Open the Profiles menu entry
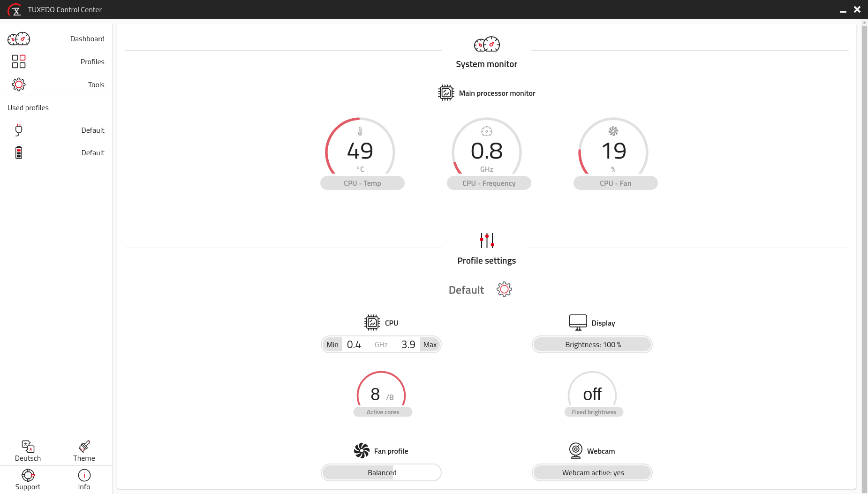868x494 pixels. 56,61
